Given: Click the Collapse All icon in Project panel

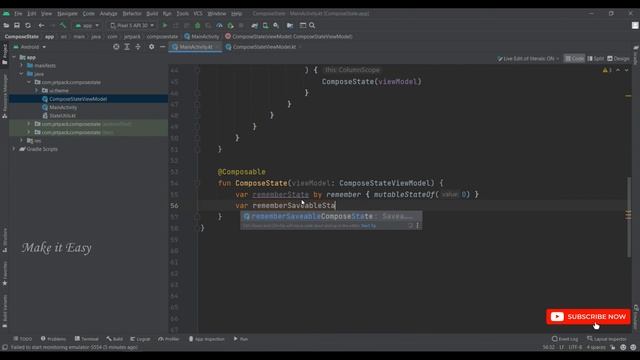Looking at the screenshot, I should [x=138, y=47].
